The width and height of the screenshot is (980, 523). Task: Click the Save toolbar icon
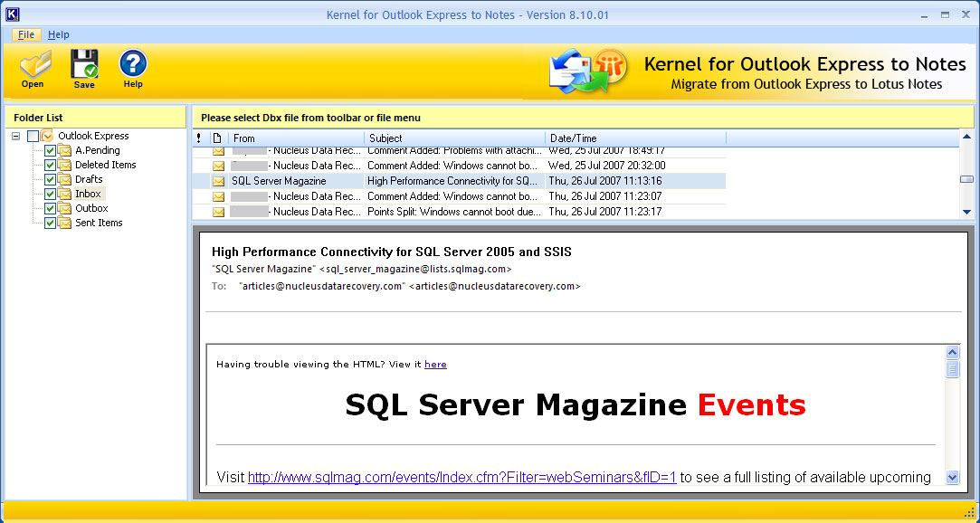84,69
